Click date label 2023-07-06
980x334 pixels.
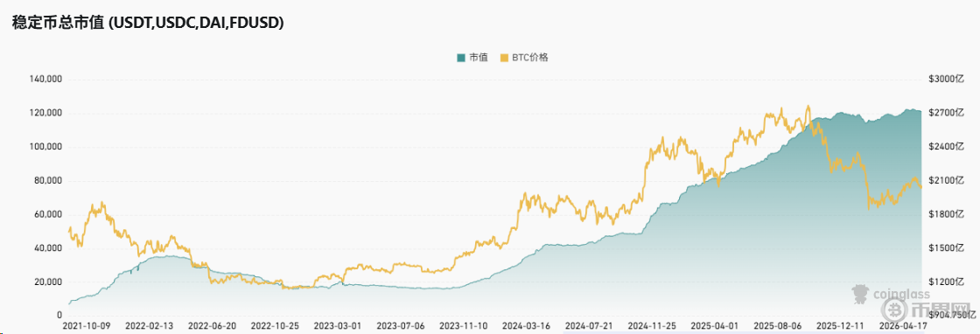pos(400,326)
